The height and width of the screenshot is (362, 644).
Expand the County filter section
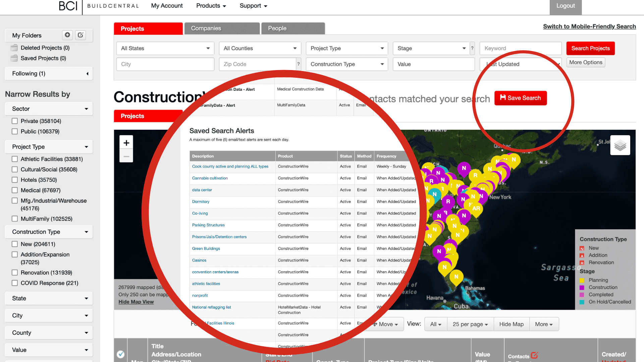coord(49,333)
